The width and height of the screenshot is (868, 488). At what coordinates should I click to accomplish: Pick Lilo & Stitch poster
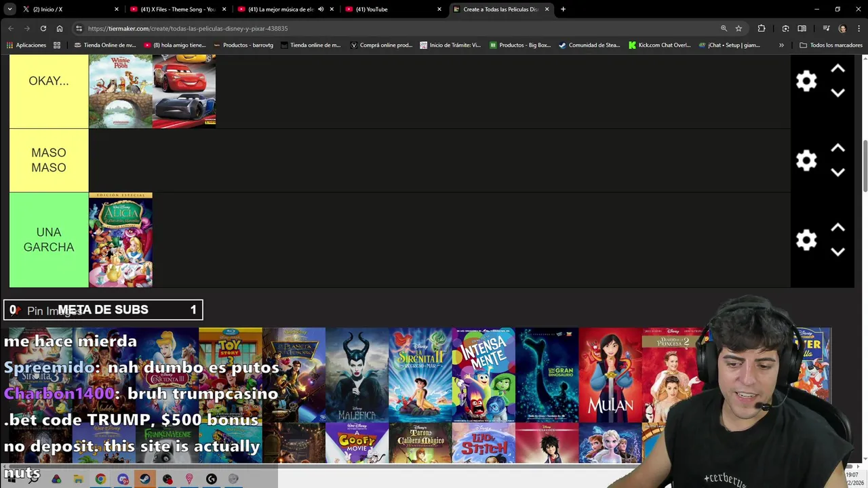pos(484,443)
